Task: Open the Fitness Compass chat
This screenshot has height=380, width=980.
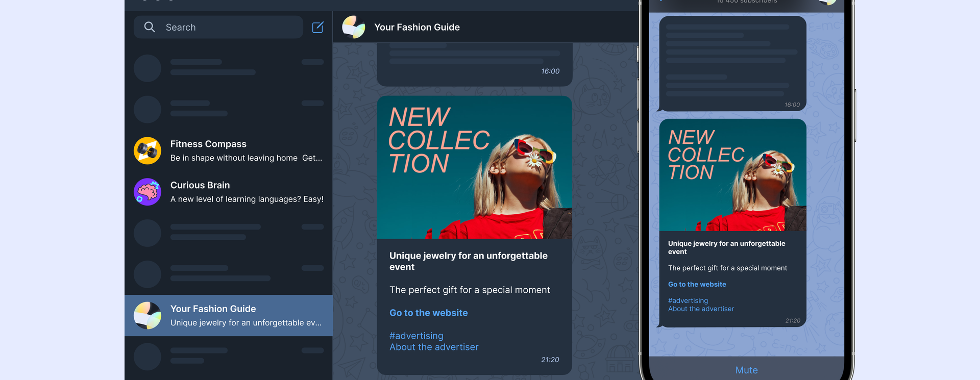Action: tap(229, 150)
